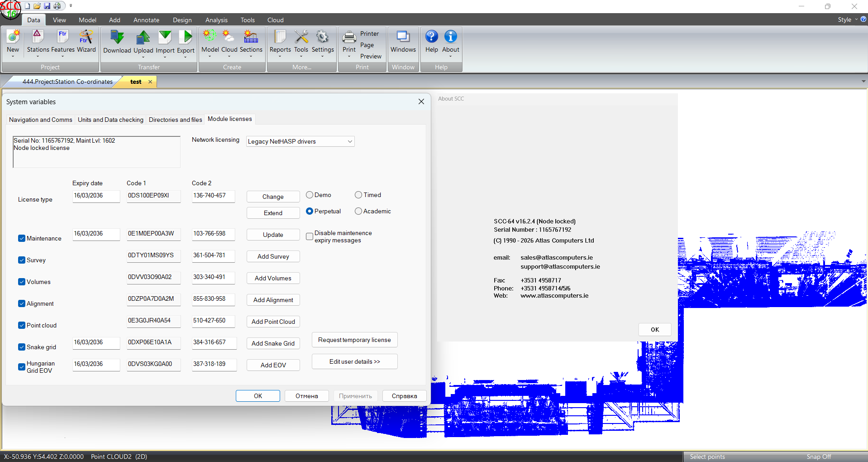Expand the document tabs list arrow
The height and width of the screenshot is (462, 868).
click(863, 82)
